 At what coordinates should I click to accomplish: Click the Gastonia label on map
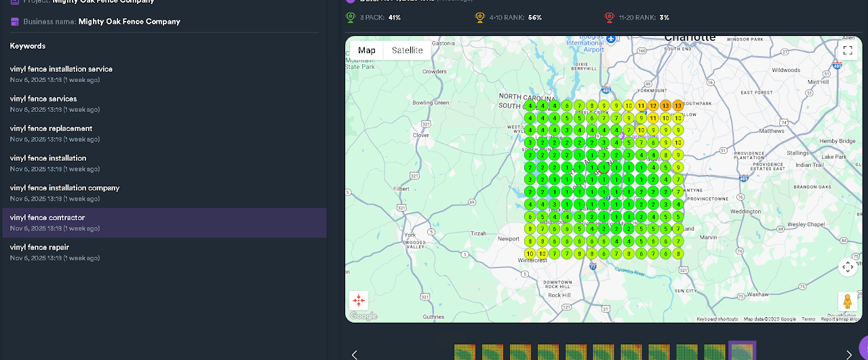(443, 43)
